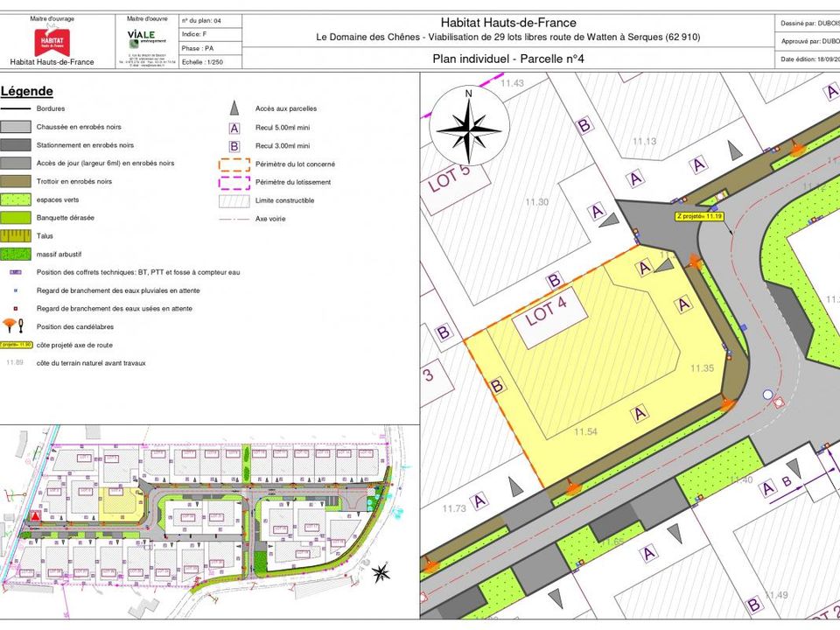The height and width of the screenshot is (630, 840).
Task: Select the boxed B icon for 'Recul 3.00ml mini'
Action: point(234,146)
